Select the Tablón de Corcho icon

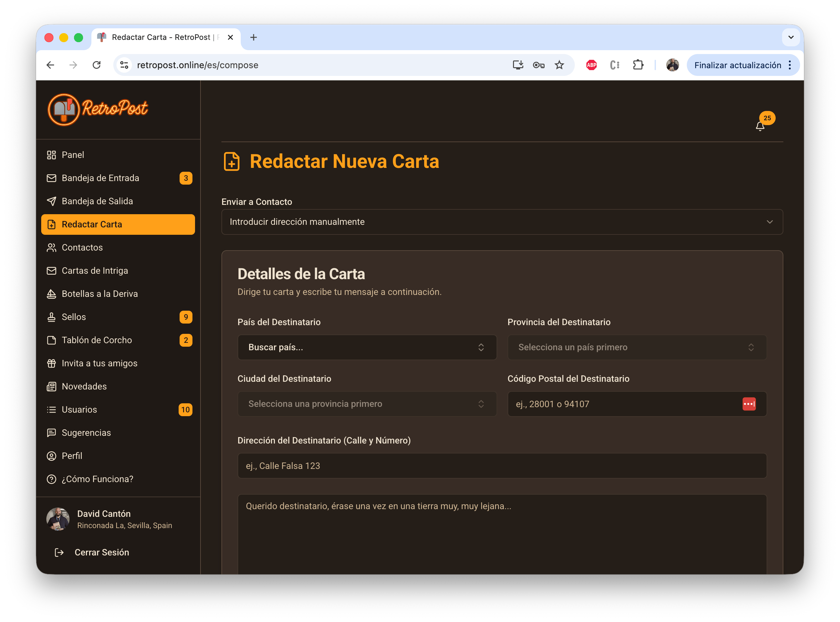coord(51,340)
